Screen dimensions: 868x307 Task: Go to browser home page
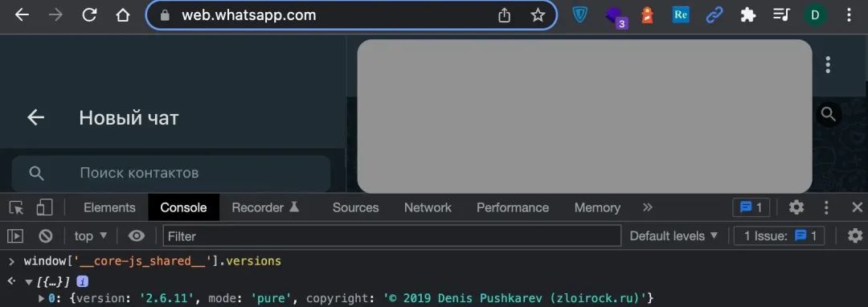click(x=123, y=15)
